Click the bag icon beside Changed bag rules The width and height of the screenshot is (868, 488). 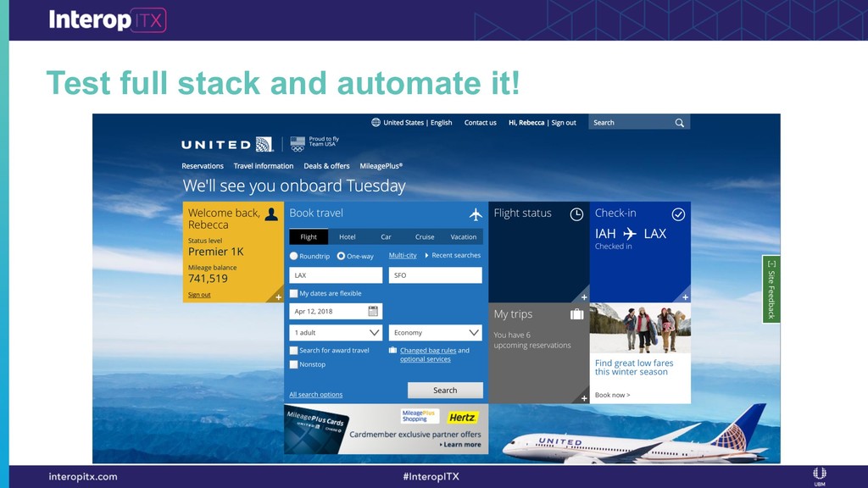point(392,350)
